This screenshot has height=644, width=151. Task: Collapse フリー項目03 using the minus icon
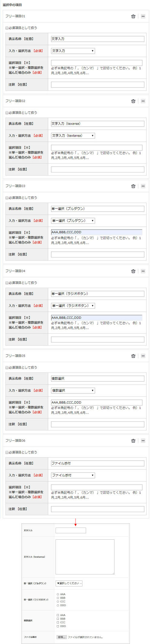[143, 186]
